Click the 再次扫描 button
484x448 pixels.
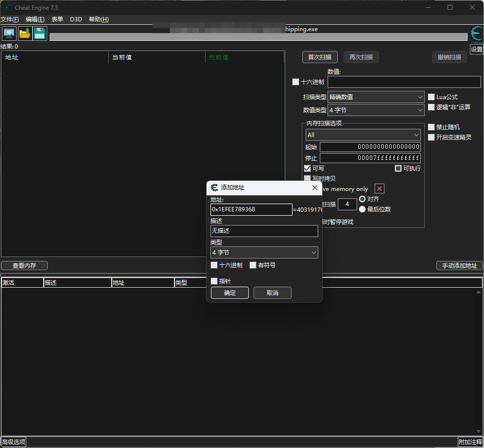point(361,57)
